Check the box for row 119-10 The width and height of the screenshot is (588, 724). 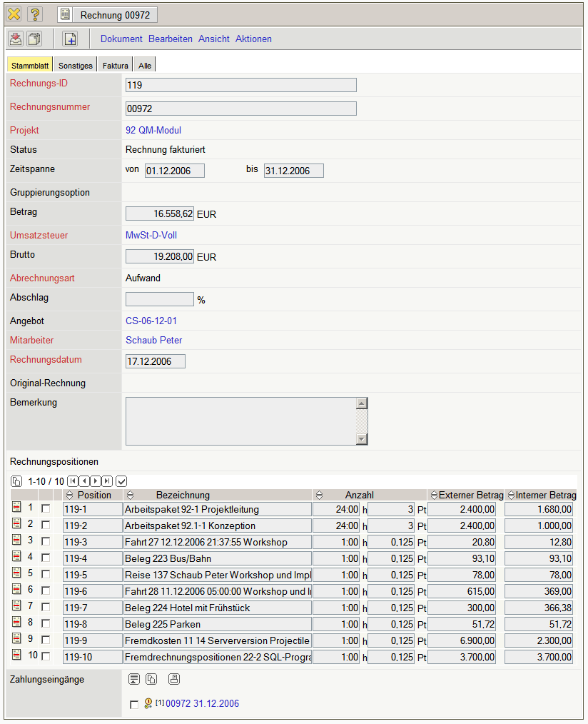point(46,656)
